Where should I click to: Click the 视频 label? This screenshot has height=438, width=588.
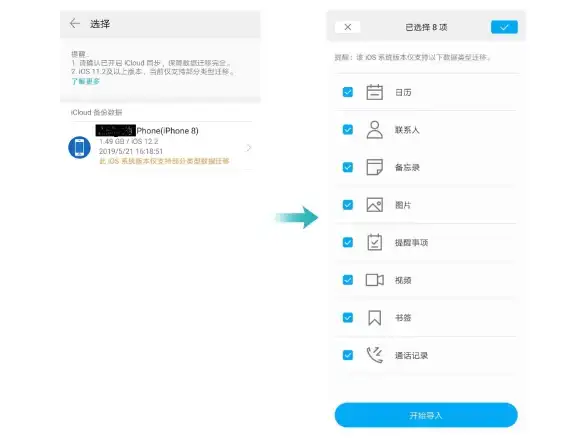(403, 280)
